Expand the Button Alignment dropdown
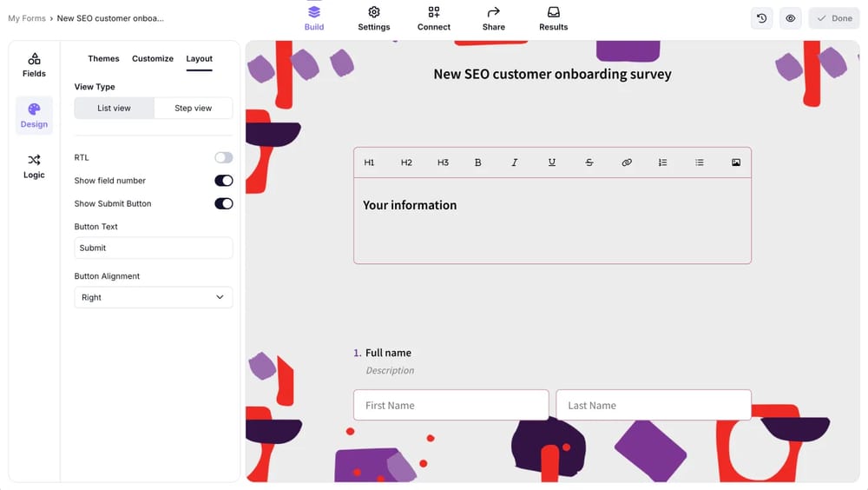868x490 pixels. [x=153, y=297]
